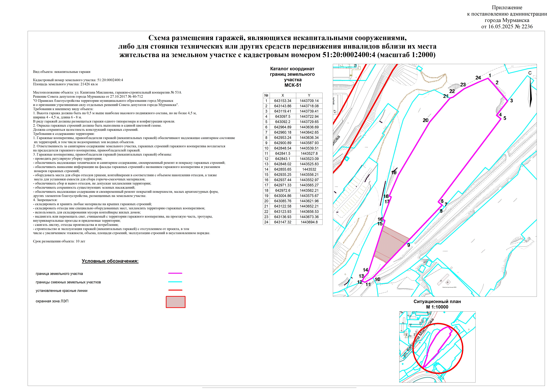Click the pink LEP protection zone legend swatch

175,302
